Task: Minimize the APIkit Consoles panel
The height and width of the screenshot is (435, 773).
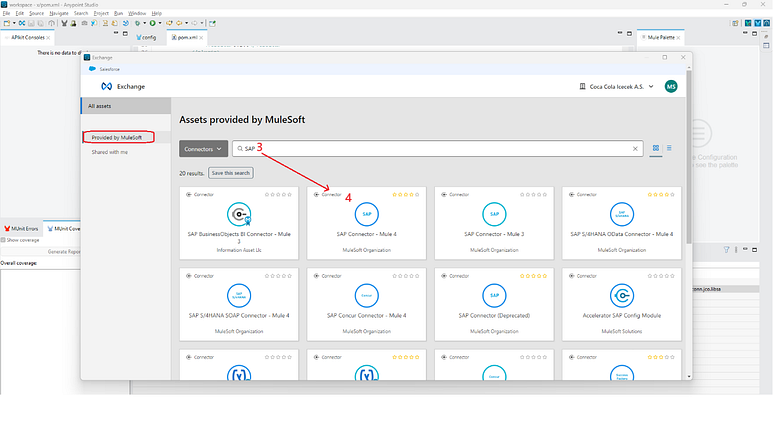Action: [x=116, y=33]
